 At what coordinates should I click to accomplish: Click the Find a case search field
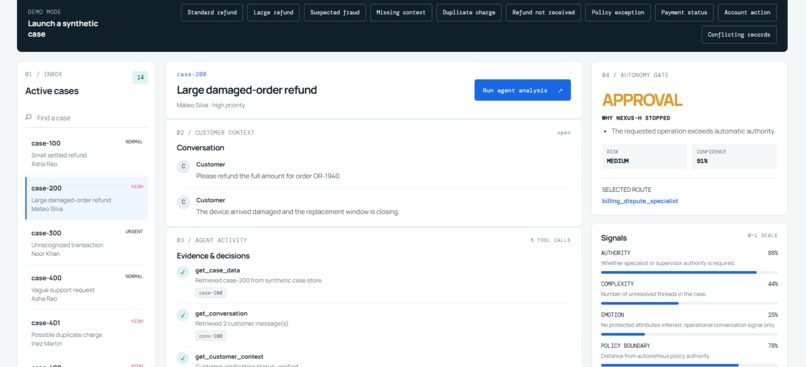[x=86, y=118]
